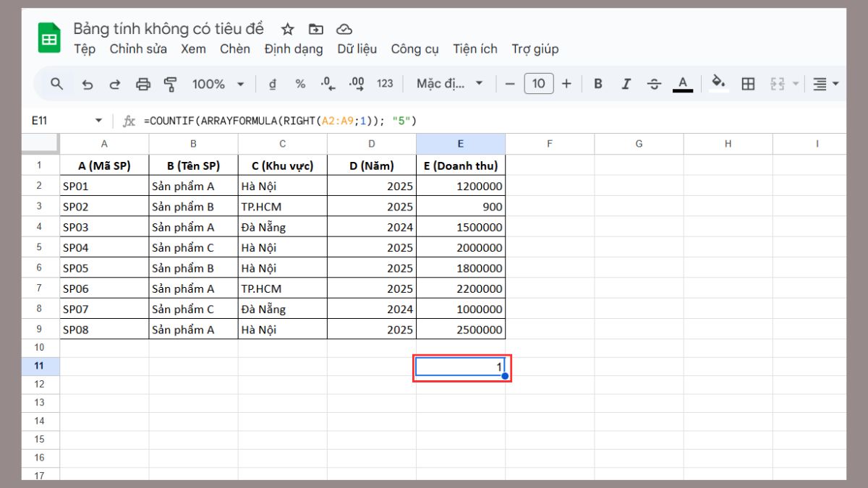Toggle italic formatting

click(x=626, y=84)
